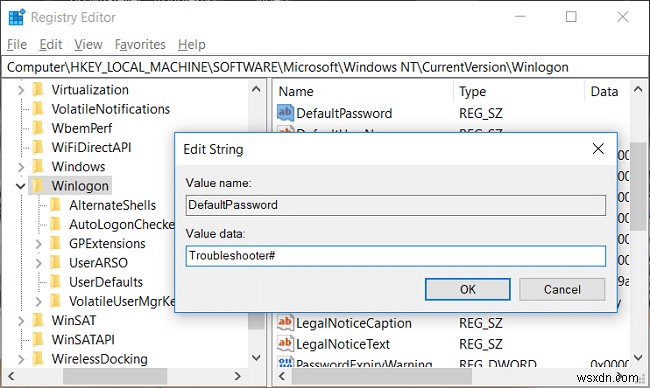Close the Edit String dialog with X
Viewport: 650px width, 388px height.
point(598,149)
